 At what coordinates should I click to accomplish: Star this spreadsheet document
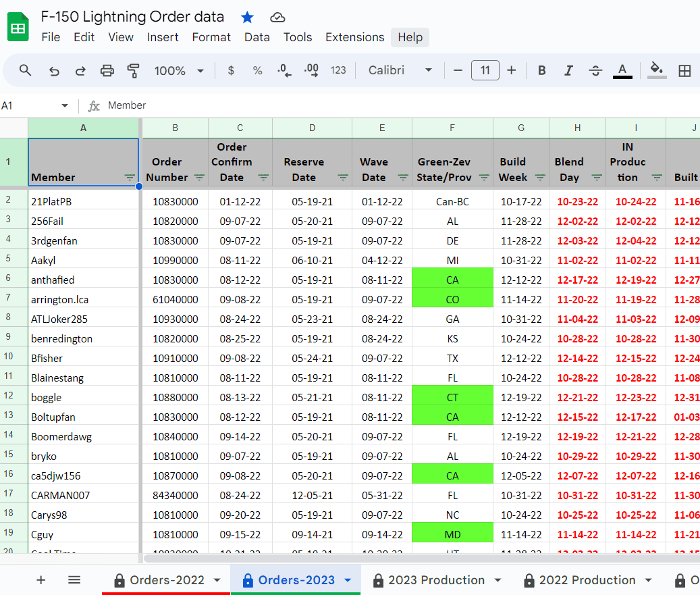tap(247, 17)
